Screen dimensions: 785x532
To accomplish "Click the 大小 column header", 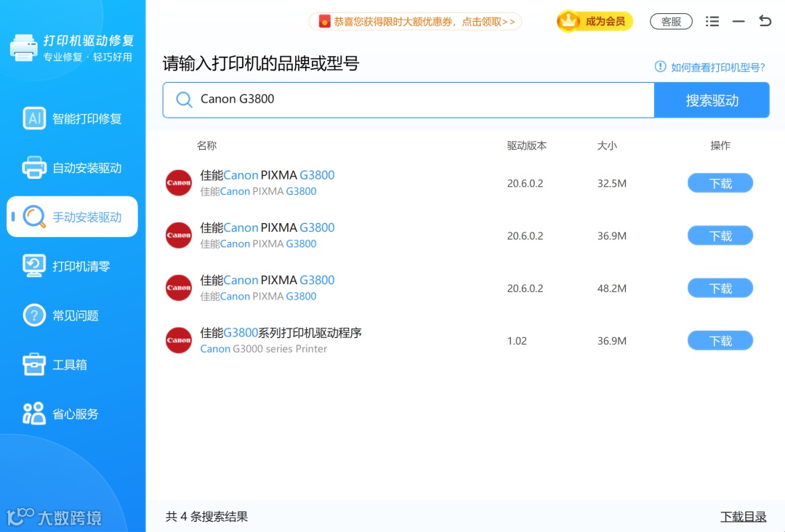I will coord(607,145).
